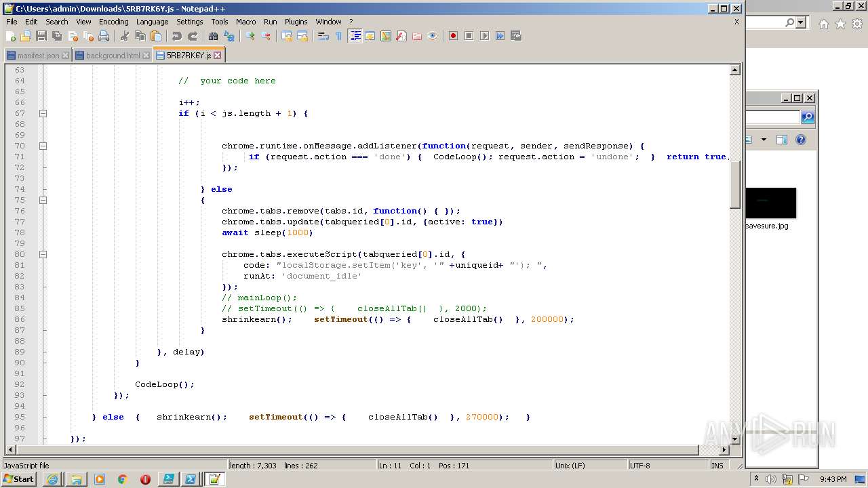Close the 5RB7RK6Y.js tab
This screenshot has height=488, width=868.
pyautogui.click(x=218, y=56)
